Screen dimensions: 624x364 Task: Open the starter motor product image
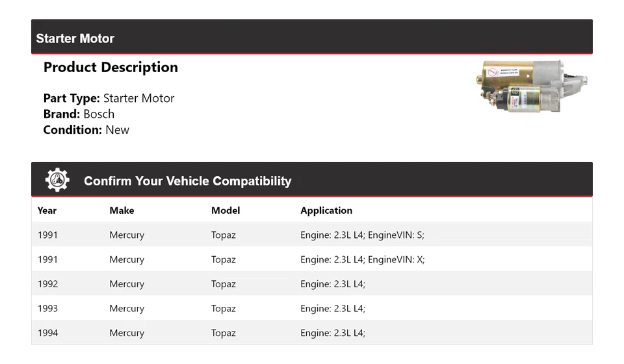click(532, 86)
